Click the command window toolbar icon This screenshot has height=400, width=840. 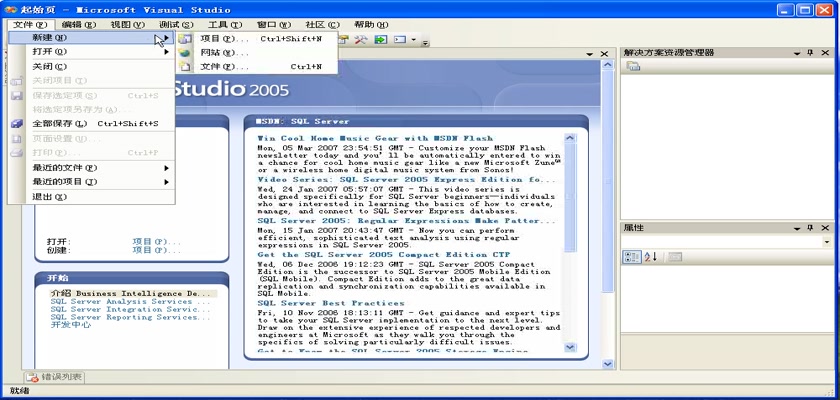click(x=400, y=40)
